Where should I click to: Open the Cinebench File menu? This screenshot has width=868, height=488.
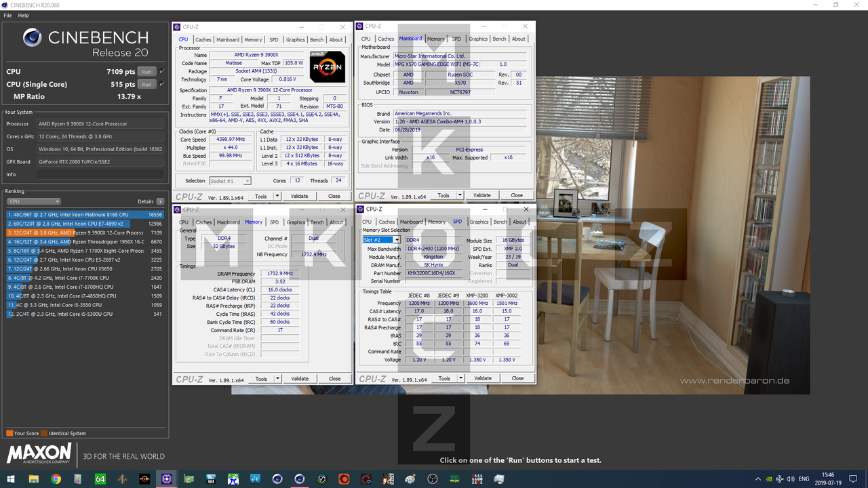7,15
